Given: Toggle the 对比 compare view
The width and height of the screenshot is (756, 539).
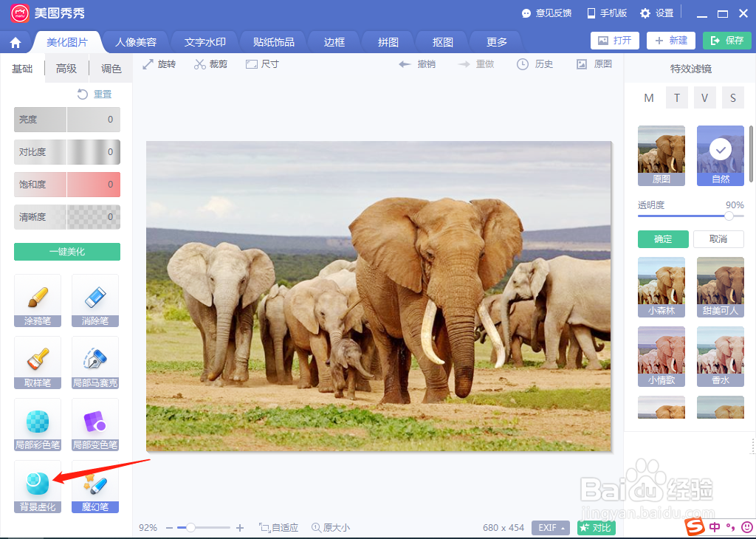Looking at the screenshot, I should [x=597, y=528].
